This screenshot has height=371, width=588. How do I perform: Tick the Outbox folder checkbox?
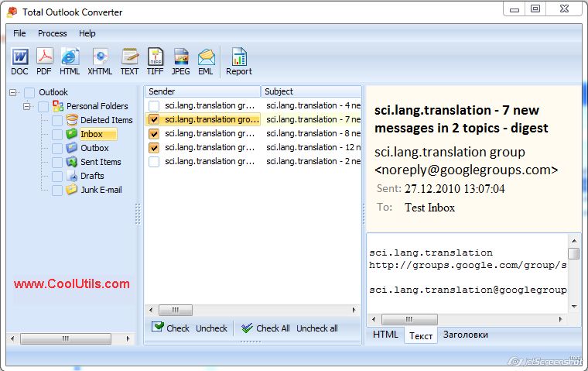(x=57, y=149)
